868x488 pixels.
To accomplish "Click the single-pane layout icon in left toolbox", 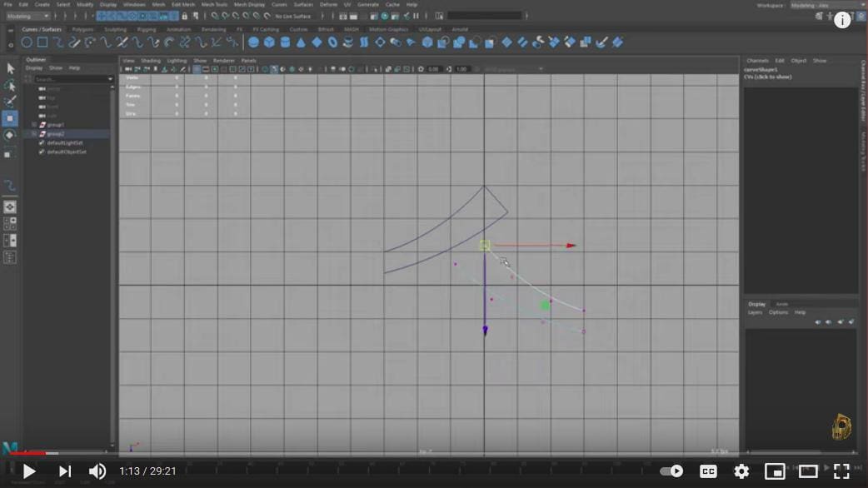I will coord(10,207).
